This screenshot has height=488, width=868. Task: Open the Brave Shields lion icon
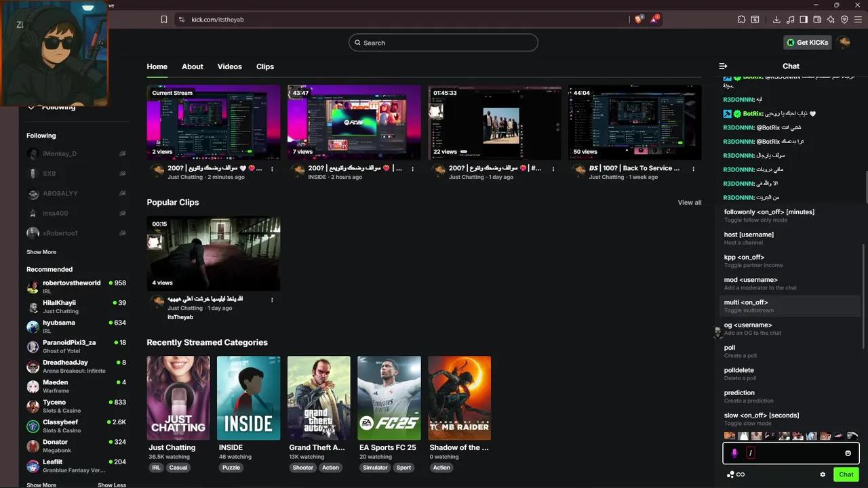(638, 19)
